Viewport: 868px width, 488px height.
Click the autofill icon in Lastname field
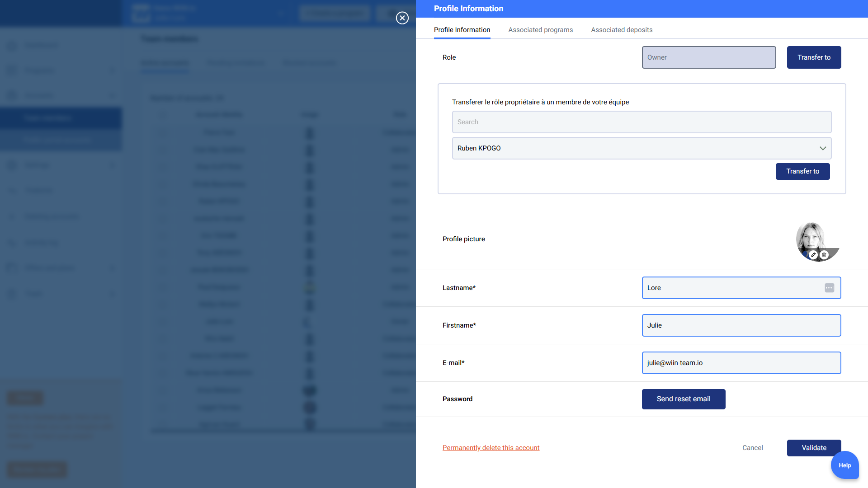click(829, 288)
